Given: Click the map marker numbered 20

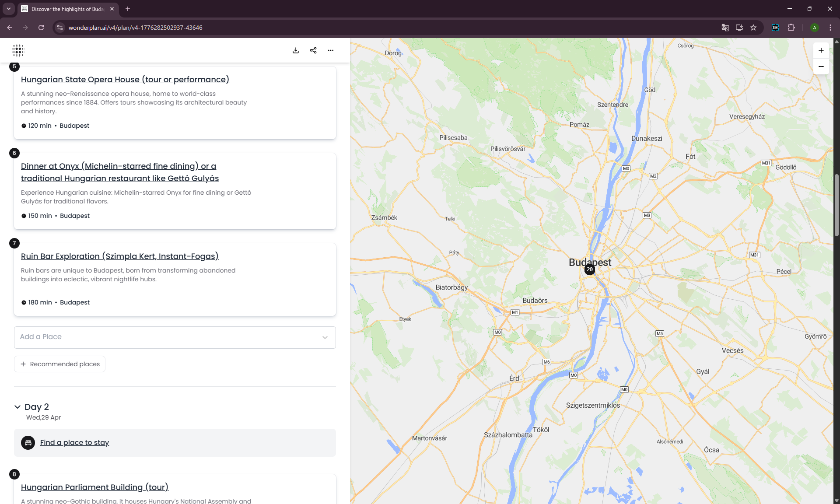Looking at the screenshot, I should [589, 269].
